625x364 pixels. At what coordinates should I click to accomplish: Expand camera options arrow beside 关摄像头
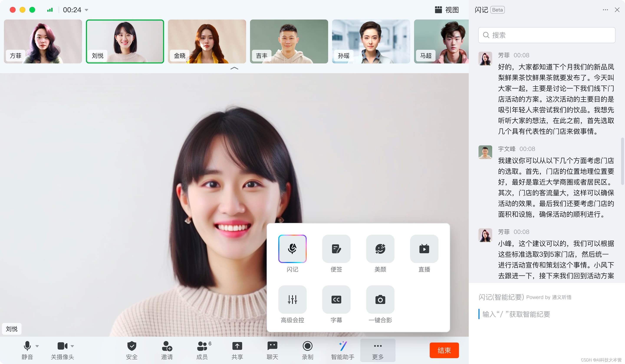tap(72, 346)
